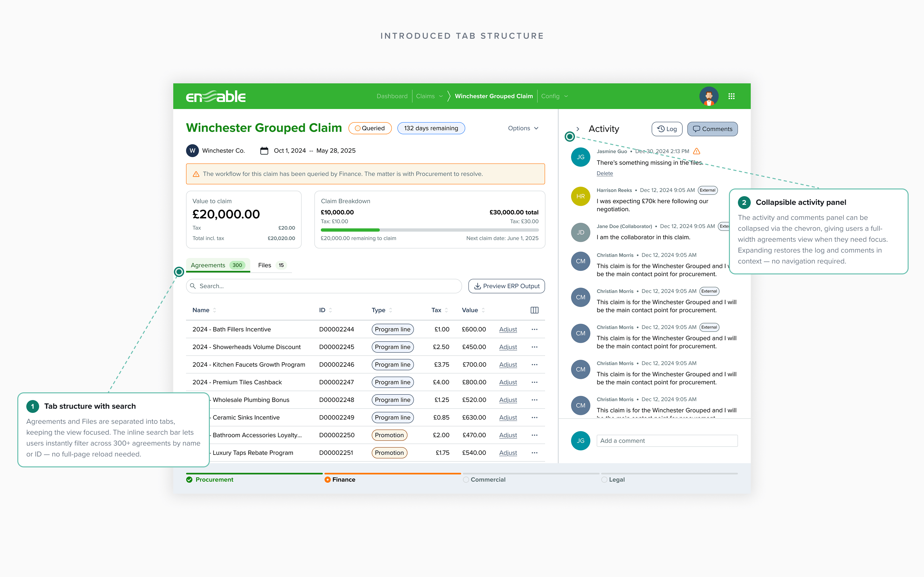Open the Options dropdown on the claim

523,128
